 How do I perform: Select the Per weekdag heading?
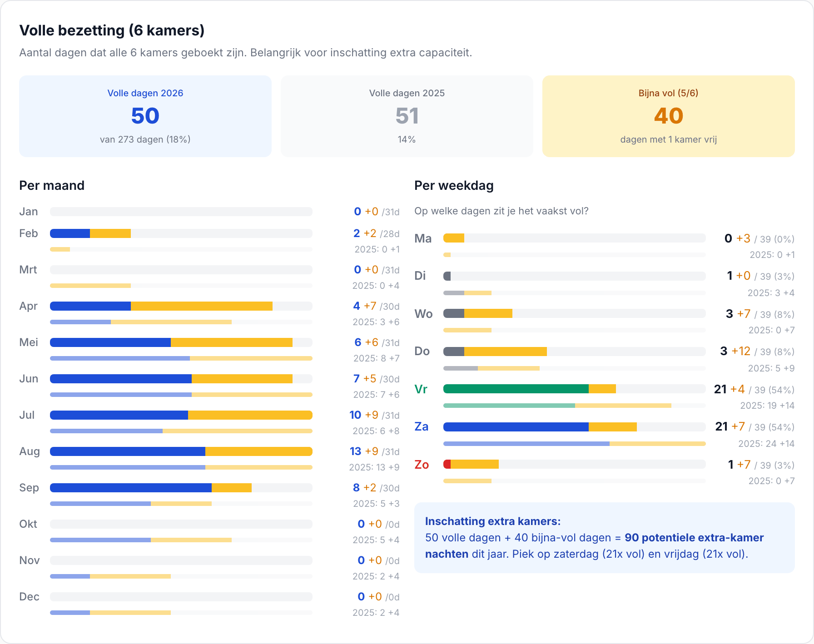click(454, 185)
